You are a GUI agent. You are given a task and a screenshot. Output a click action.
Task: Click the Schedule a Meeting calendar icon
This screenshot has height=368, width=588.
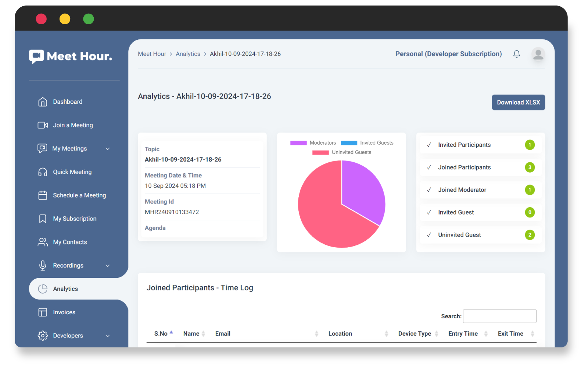[42, 195]
